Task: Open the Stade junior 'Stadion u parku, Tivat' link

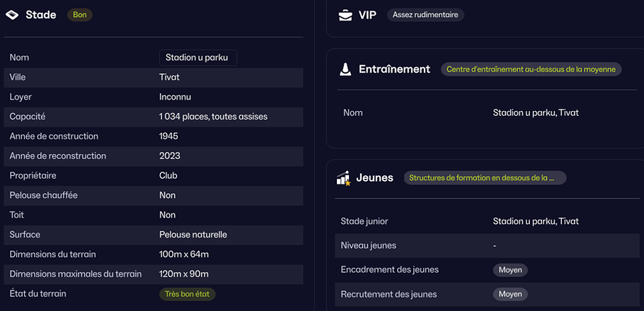Action: (535, 221)
